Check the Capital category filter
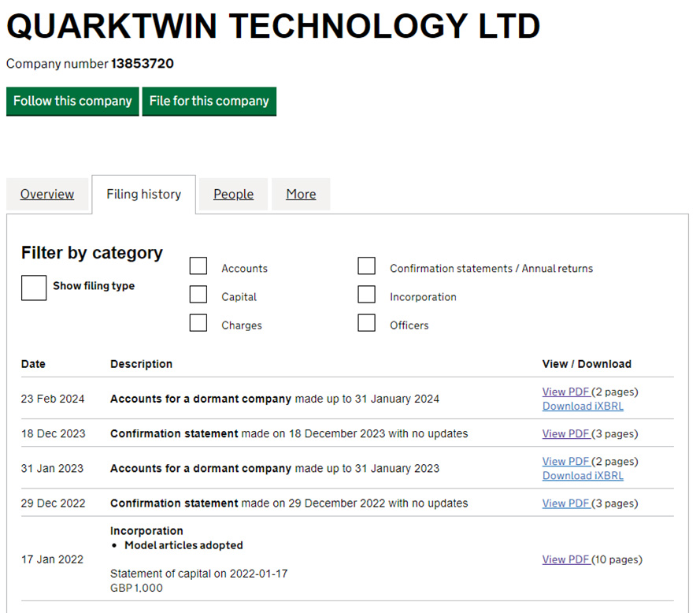The height and width of the screenshot is (613, 700). pyautogui.click(x=198, y=295)
